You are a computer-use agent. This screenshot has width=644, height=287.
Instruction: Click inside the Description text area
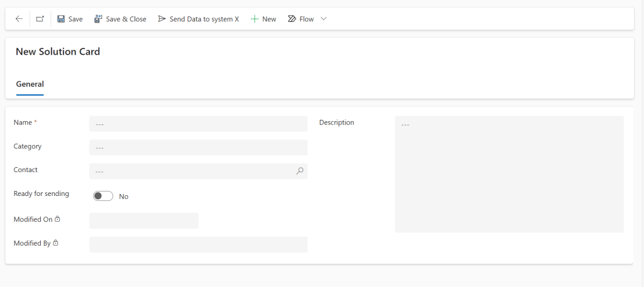point(509,174)
